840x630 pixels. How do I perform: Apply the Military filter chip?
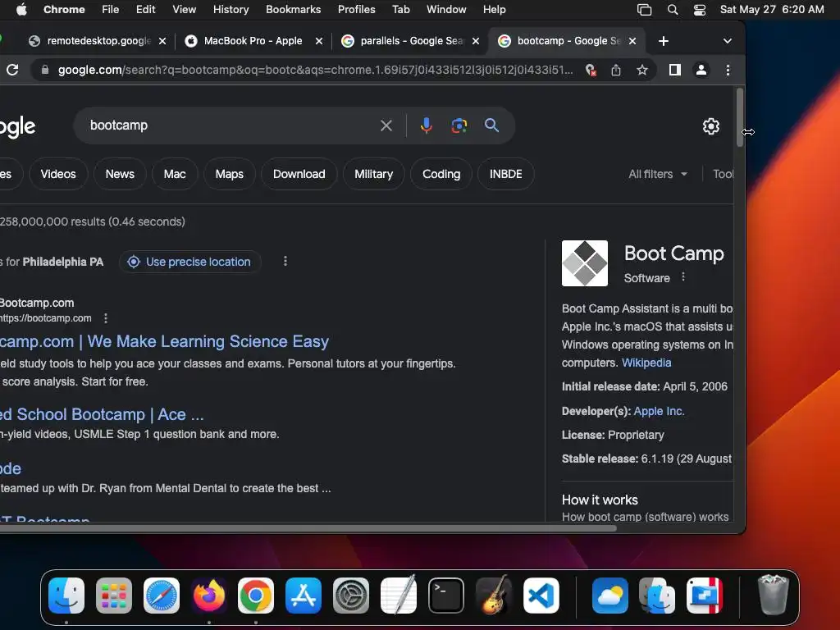tap(373, 174)
